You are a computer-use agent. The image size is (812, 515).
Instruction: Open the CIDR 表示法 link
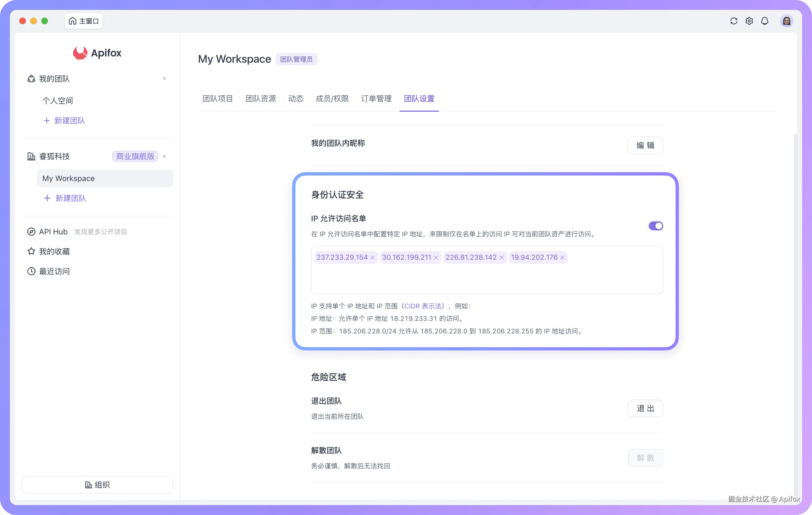[423, 306]
